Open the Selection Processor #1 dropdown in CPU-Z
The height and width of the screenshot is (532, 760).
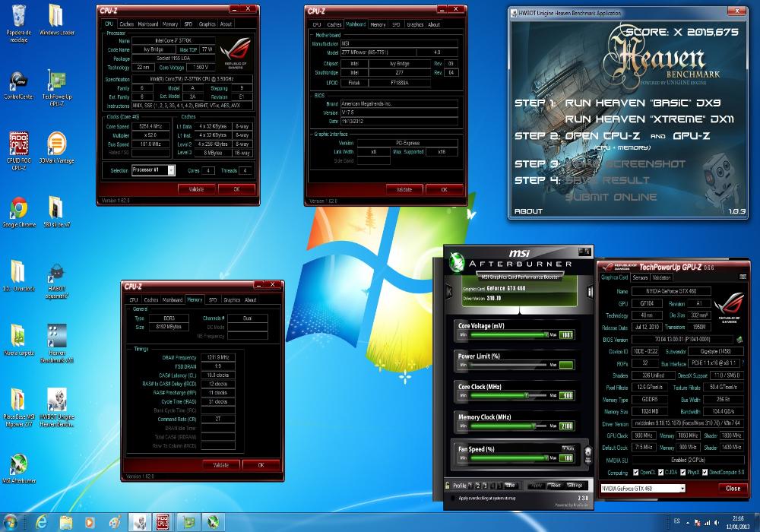coord(170,170)
